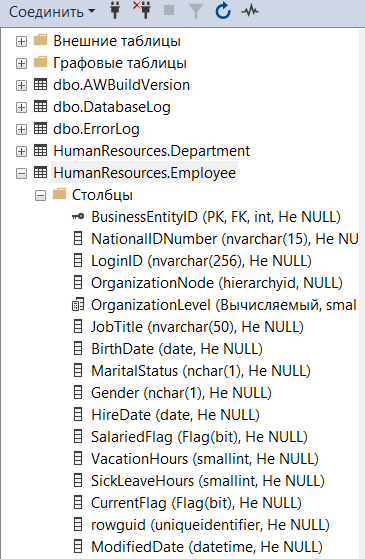Expand the Внешние таблицы folder

pos(21,42)
